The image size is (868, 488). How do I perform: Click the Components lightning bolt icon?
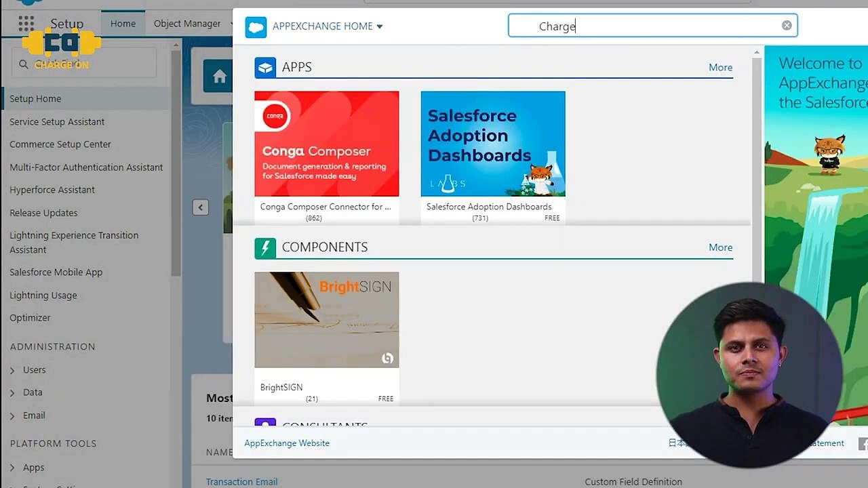pos(265,247)
